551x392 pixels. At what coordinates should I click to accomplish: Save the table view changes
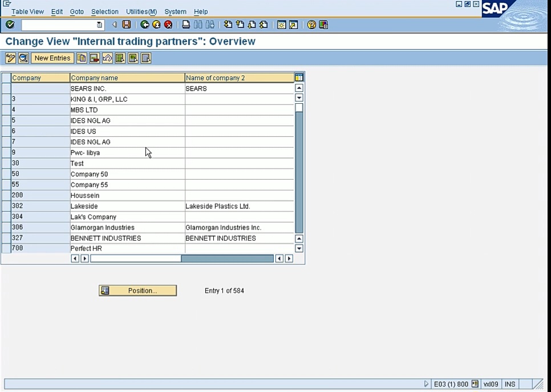pyautogui.click(x=127, y=25)
